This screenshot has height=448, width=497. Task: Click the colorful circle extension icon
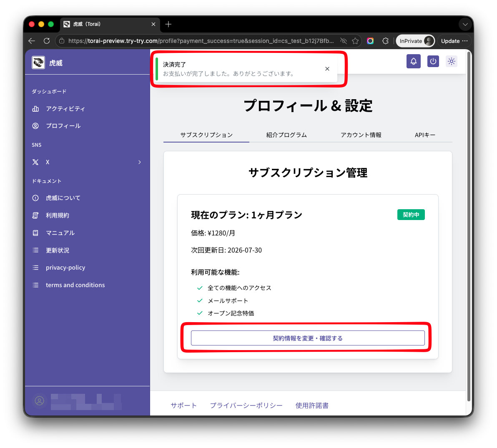point(370,41)
